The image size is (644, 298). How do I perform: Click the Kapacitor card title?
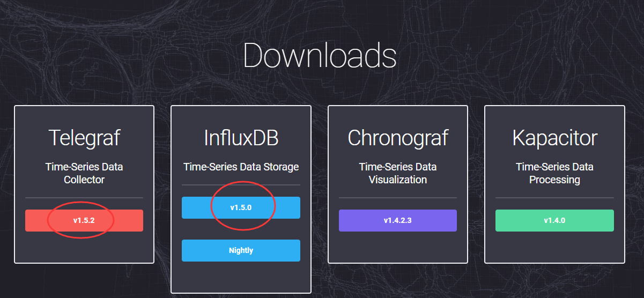[554, 138]
